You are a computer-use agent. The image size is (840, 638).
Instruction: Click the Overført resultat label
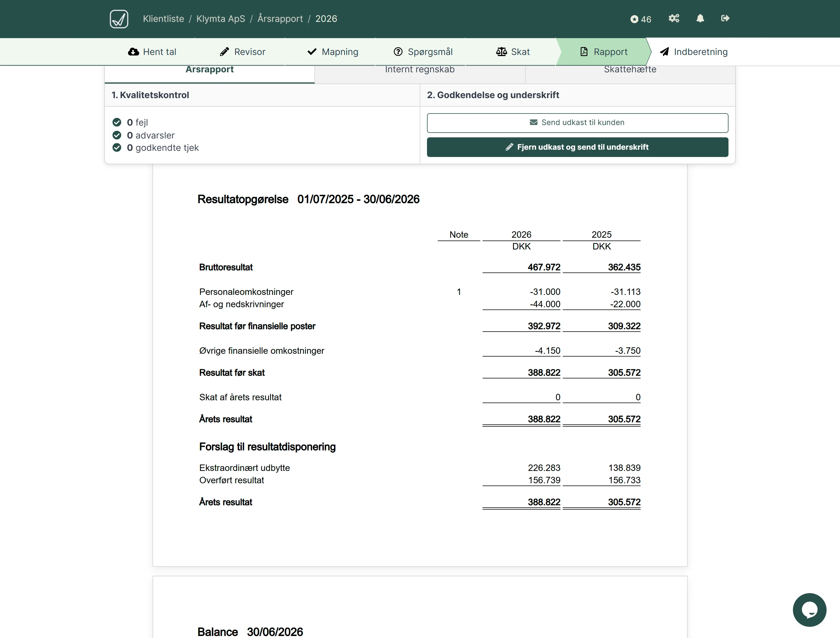(x=231, y=480)
